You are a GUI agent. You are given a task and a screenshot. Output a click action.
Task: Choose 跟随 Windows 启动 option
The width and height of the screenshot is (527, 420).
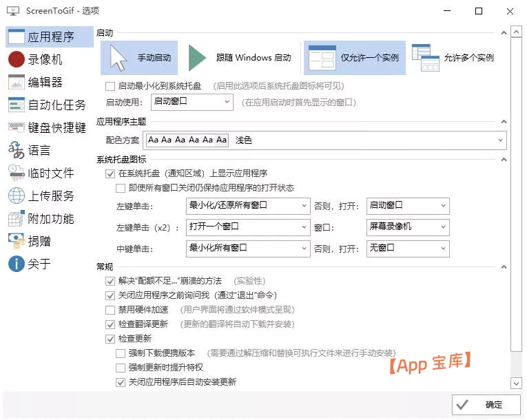pos(240,58)
